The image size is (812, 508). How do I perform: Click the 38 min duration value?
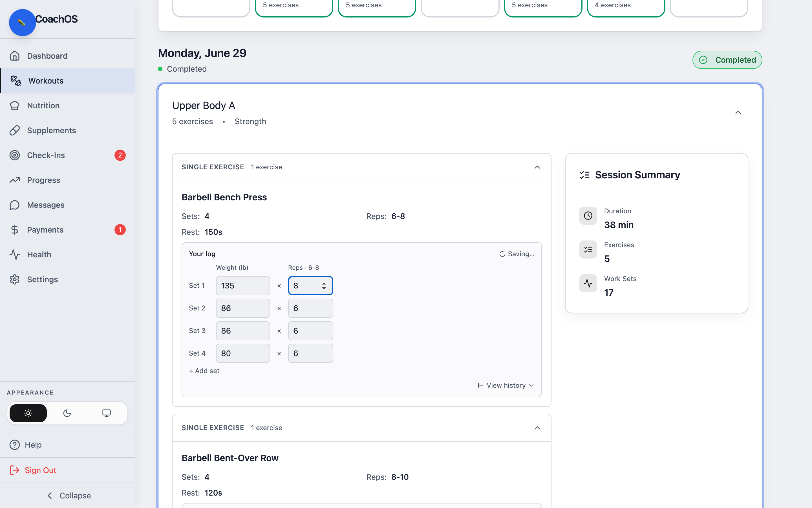(x=619, y=225)
